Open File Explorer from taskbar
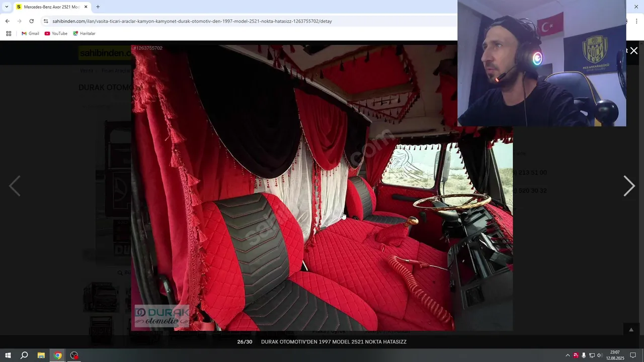The width and height of the screenshot is (644, 362). pos(41,355)
